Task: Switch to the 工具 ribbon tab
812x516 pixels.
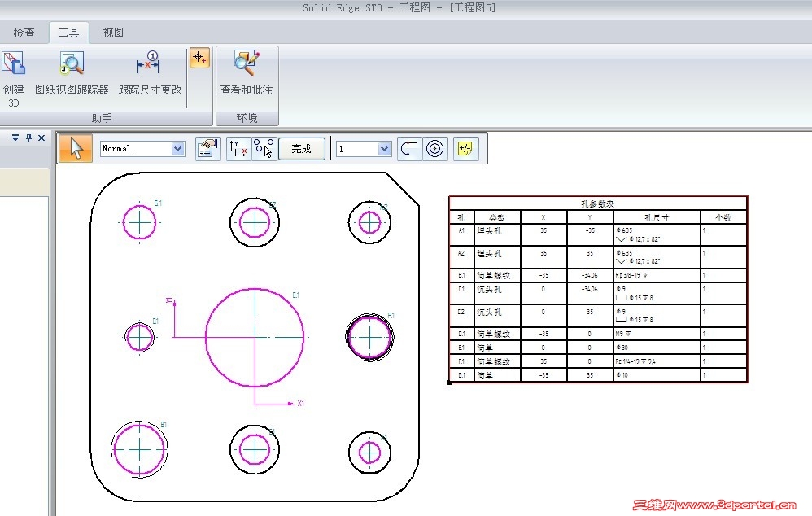Action: tap(69, 33)
